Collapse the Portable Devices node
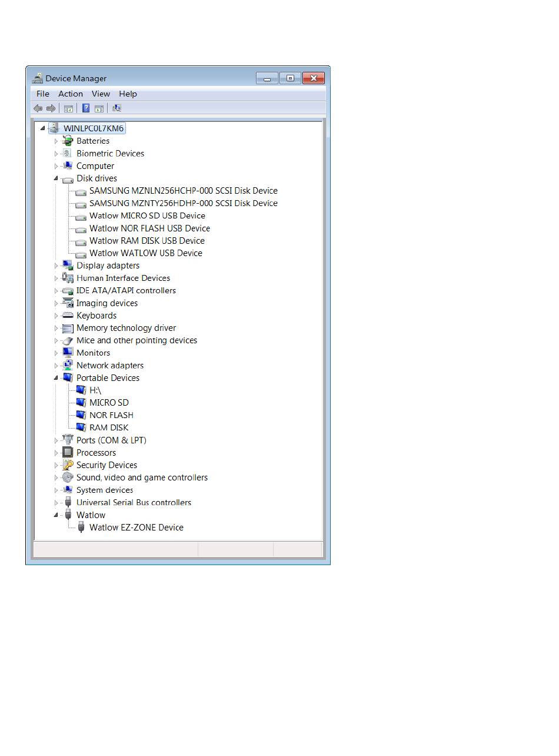Screen dimensions: 559x756 [x=56, y=378]
